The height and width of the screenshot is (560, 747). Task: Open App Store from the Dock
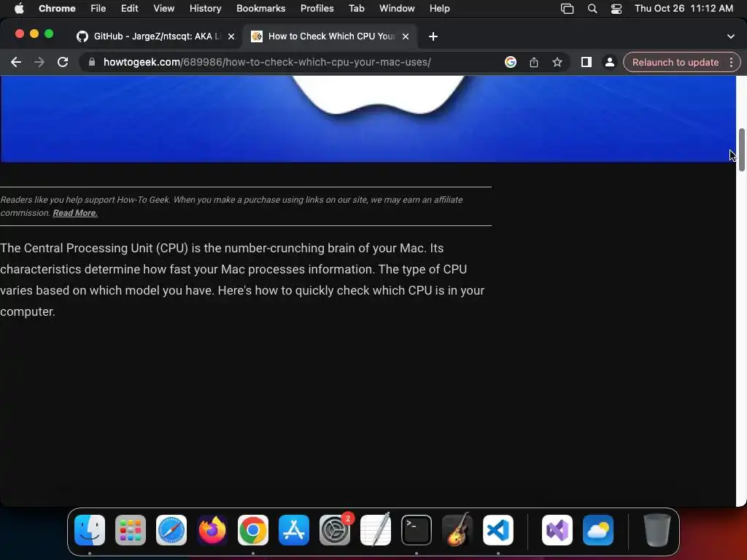293,530
